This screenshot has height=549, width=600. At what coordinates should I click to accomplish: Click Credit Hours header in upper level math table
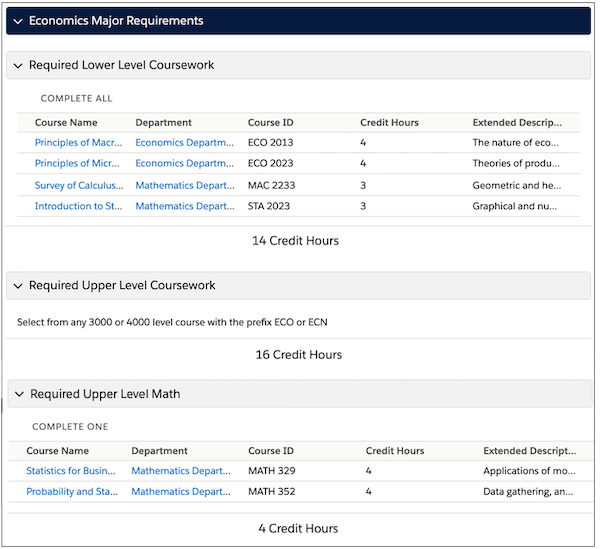click(395, 451)
